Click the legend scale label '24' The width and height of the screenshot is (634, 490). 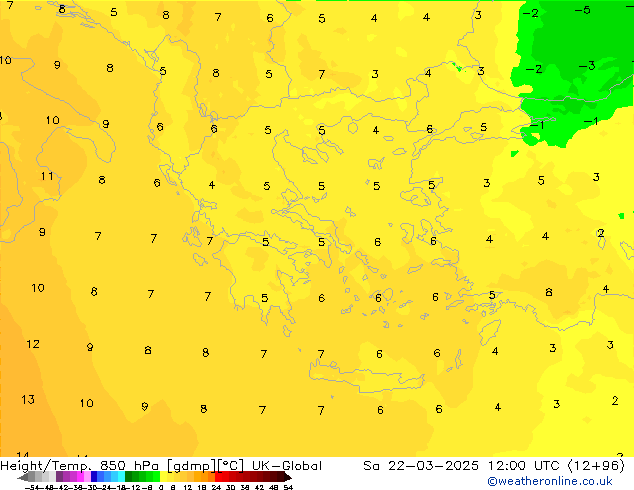tap(216, 487)
